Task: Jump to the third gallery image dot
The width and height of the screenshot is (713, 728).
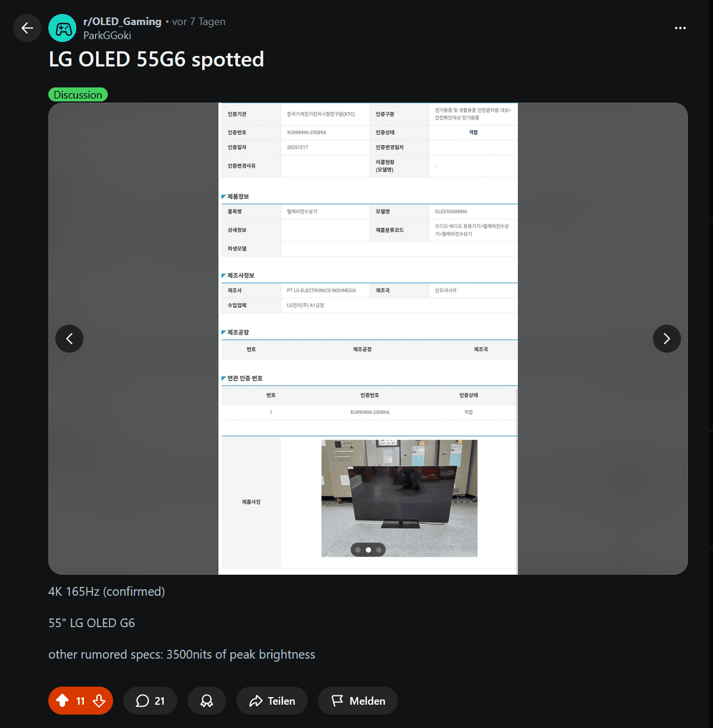Action: tap(379, 550)
